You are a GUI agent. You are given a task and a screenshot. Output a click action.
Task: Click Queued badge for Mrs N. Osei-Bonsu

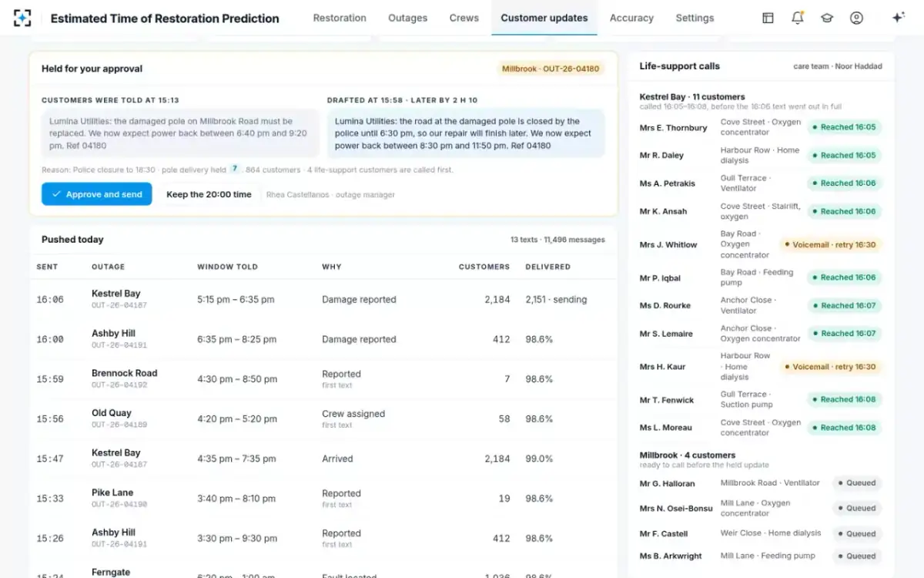tap(856, 509)
